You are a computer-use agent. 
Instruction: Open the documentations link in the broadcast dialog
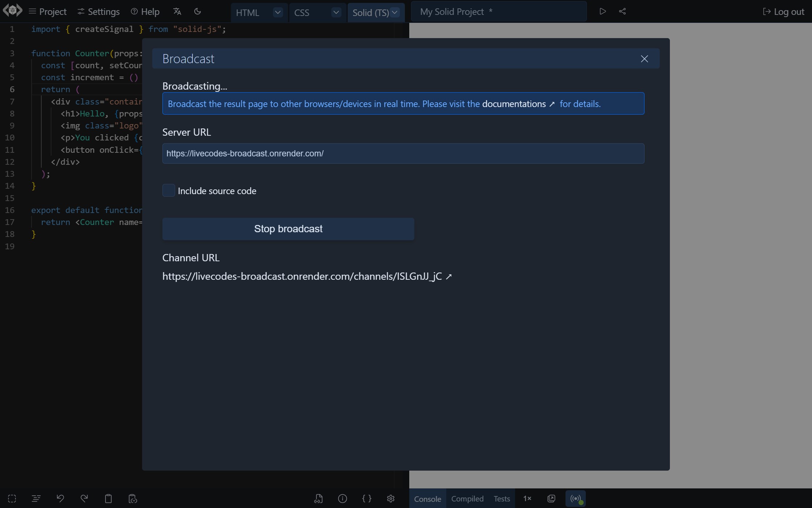pyautogui.click(x=514, y=104)
